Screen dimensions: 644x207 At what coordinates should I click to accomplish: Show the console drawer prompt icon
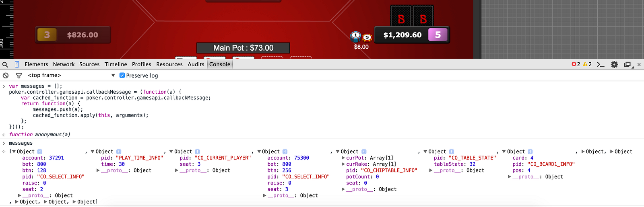tap(601, 64)
